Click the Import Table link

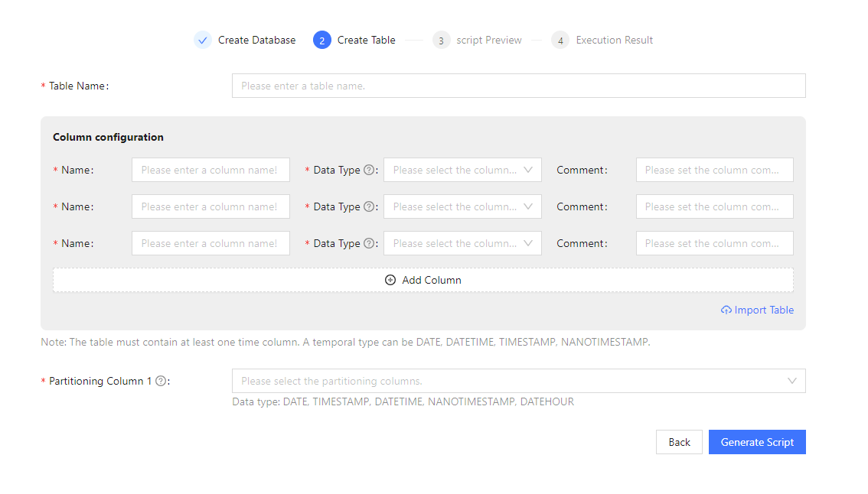(x=757, y=310)
